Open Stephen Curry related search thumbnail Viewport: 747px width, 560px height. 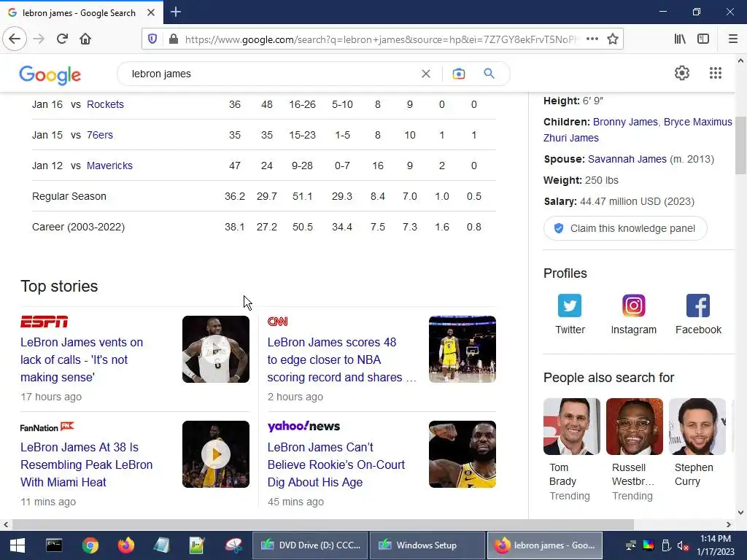(x=697, y=427)
